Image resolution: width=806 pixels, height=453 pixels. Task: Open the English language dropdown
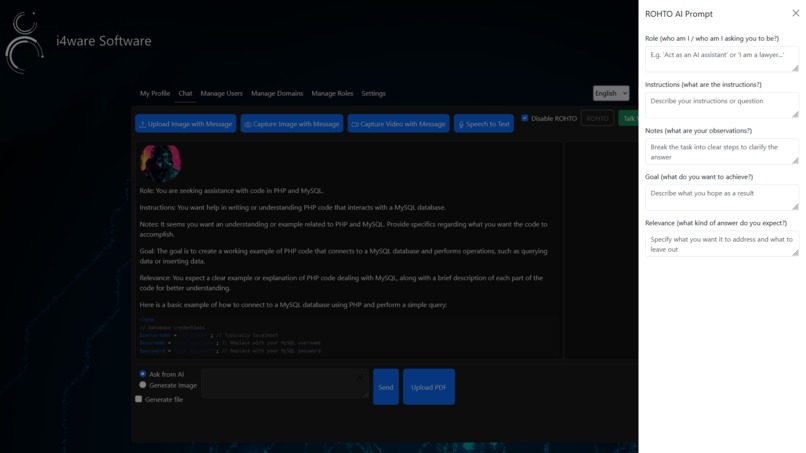[611, 93]
